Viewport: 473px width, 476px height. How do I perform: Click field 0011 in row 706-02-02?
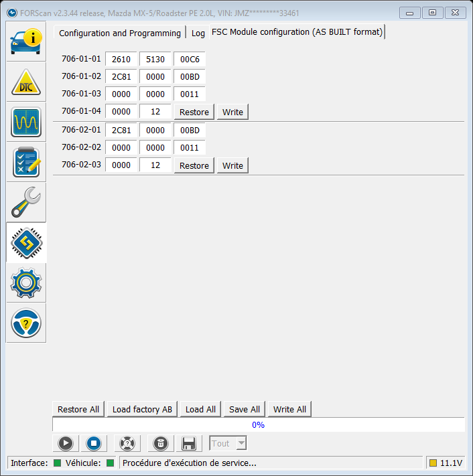pyautogui.click(x=190, y=147)
